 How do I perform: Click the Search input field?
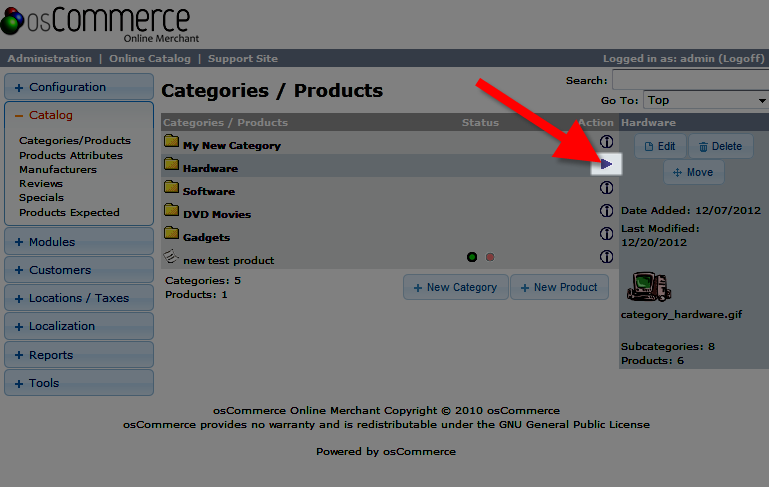[689, 80]
